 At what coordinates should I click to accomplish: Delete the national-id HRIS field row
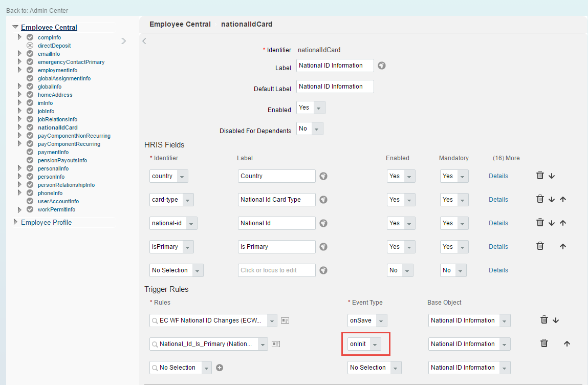click(x=540, y=222)
